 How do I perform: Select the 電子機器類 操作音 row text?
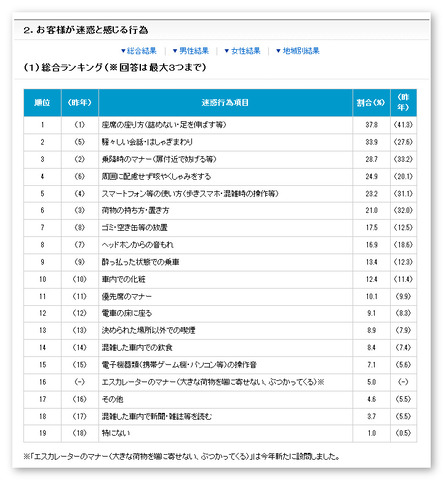pyautogui.click(x=179, y=365)
